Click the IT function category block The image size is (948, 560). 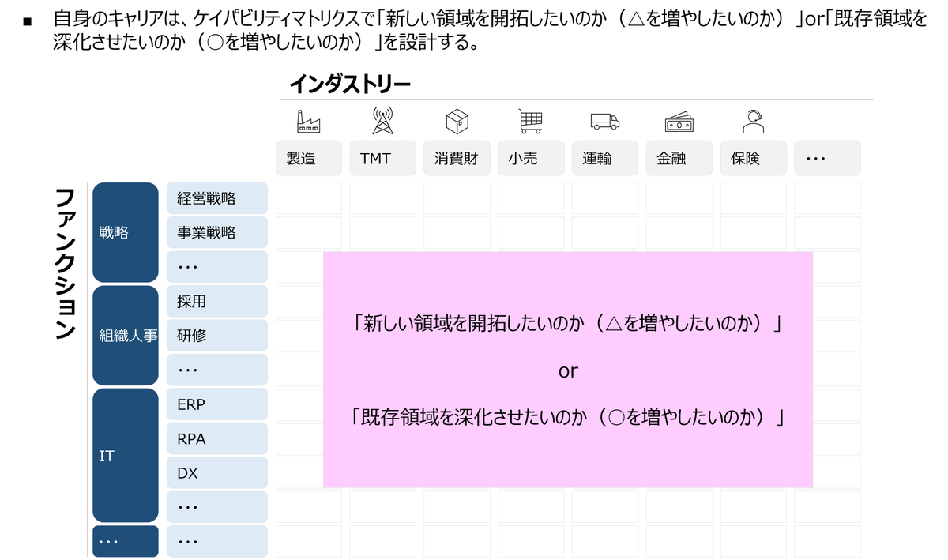tap(126, 456)
